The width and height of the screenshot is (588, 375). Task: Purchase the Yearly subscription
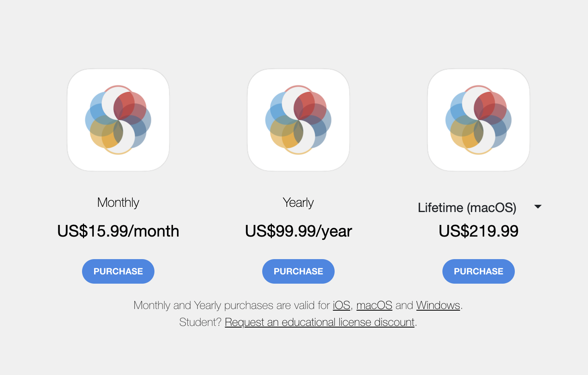pos(298,271)
